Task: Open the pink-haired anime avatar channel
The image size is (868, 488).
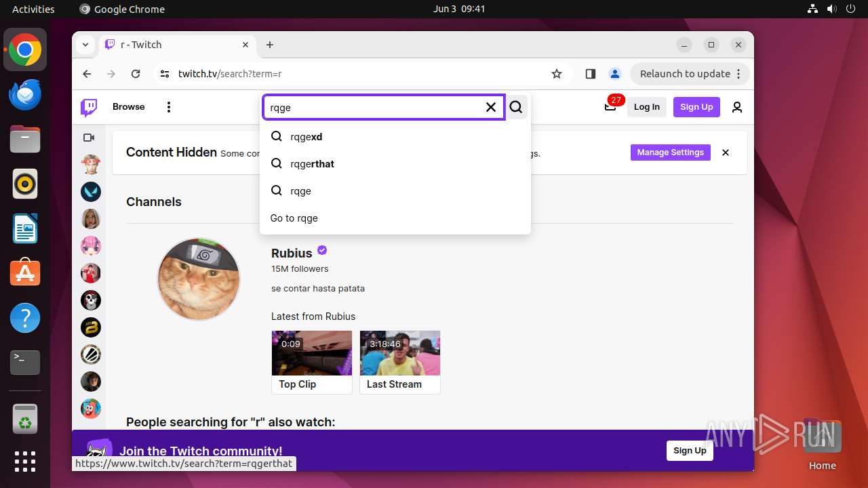Action: coord(91,246)
